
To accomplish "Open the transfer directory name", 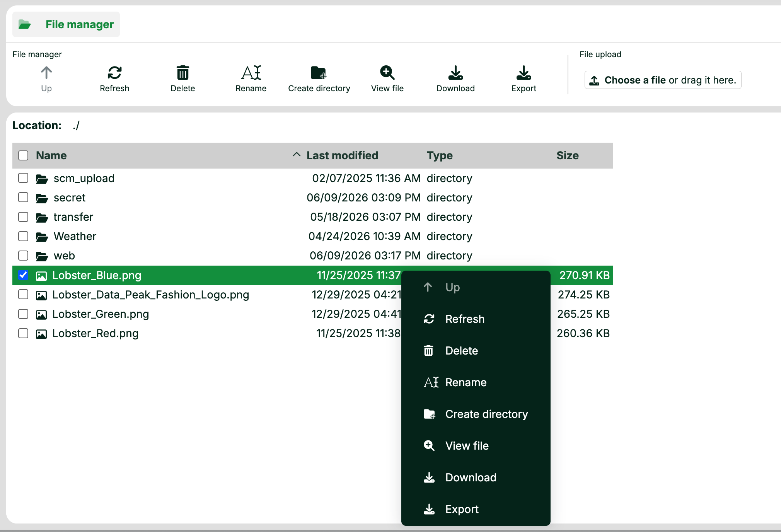I will [x=73, y=217].
